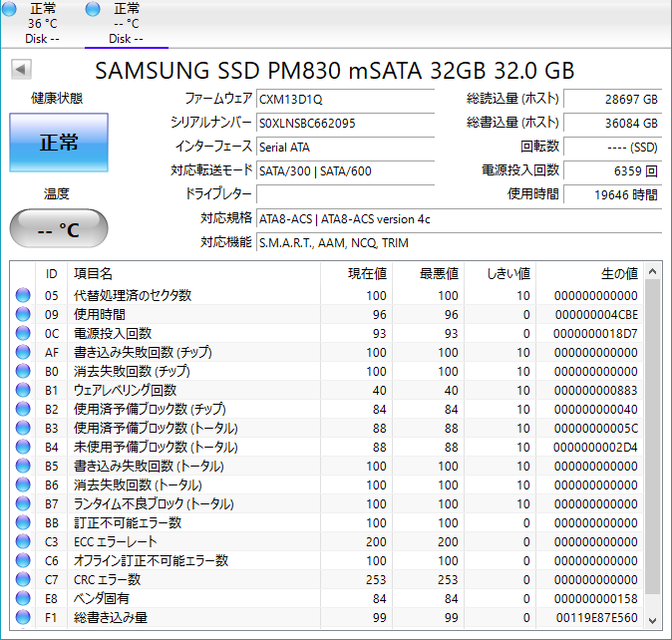The height and width of the screenshot is (640, 672).
Task: Click status icon for attribute B4
Action: 23,448
